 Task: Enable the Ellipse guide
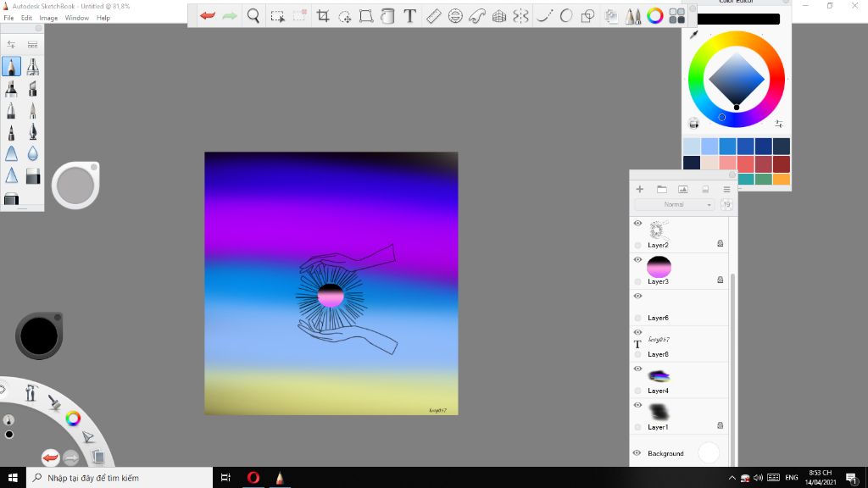455,16
